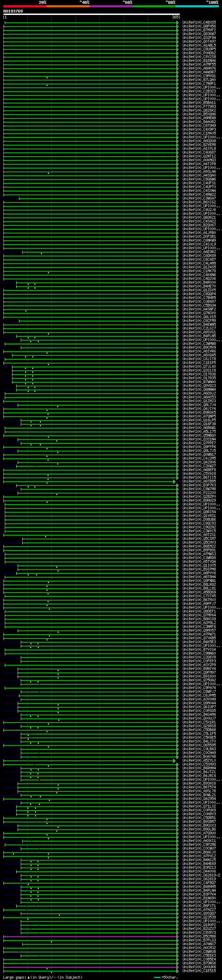
Task: Click the query end position 365
Action: pyautogui.click(x=175, y=17)
